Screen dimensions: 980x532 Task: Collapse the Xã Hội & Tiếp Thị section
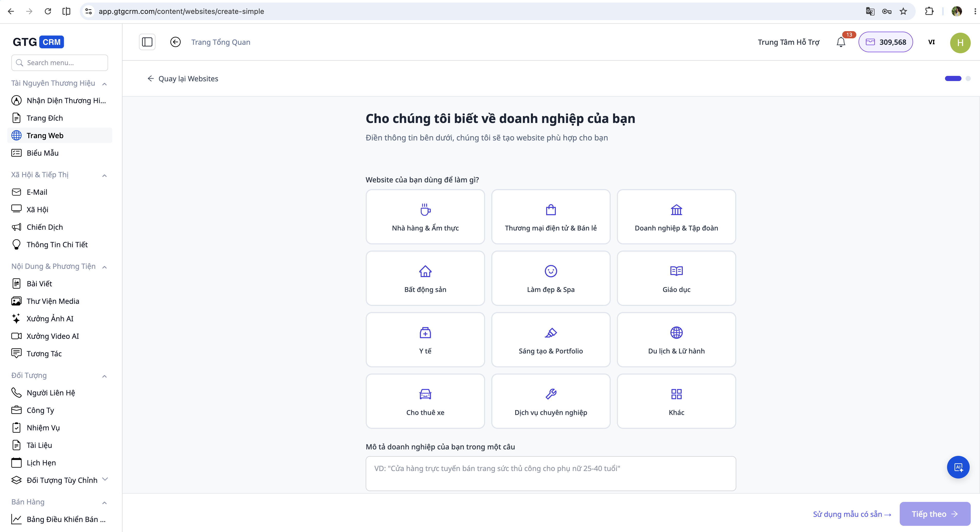pyautogui.click(x=104, y=175)
